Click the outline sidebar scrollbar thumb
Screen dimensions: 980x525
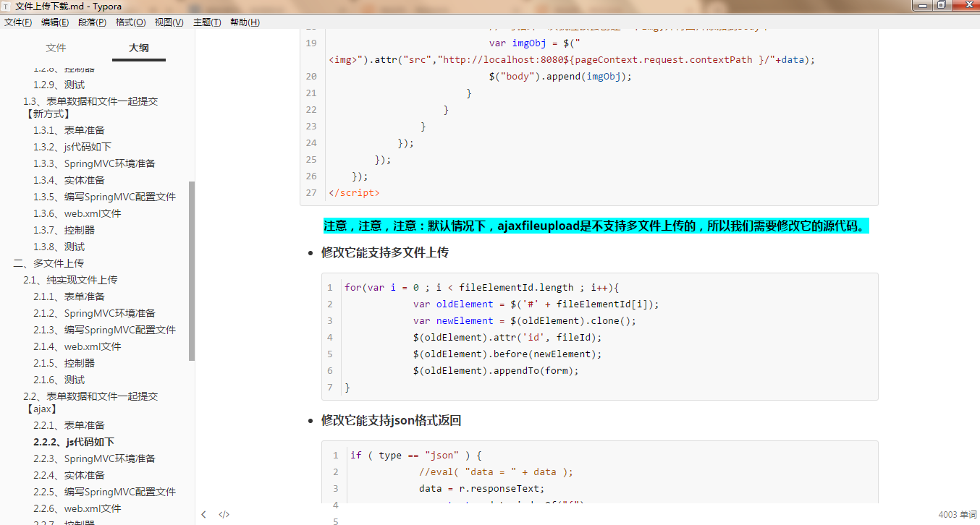coord(192,270)
